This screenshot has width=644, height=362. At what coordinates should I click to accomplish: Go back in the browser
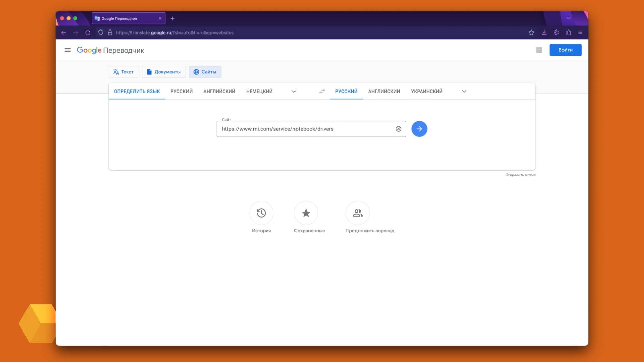(x=64, y=33)
